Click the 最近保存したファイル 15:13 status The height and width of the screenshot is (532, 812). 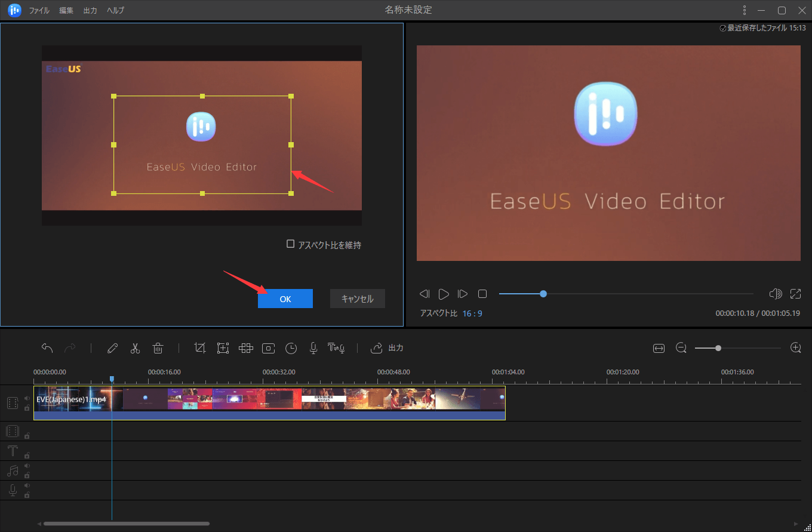tap(762, 28)
